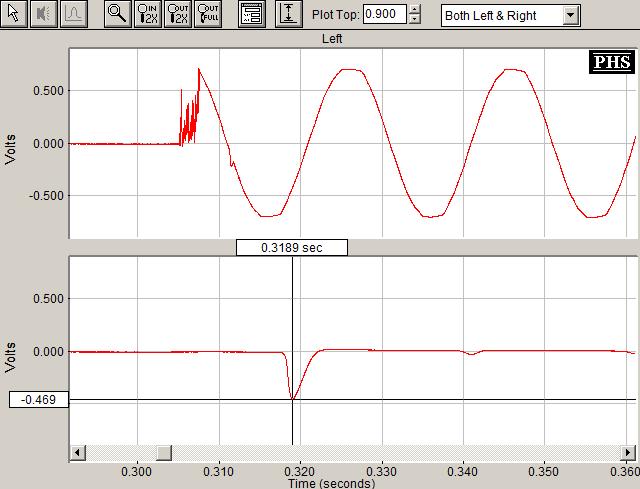Click the 0.320 time axis label
The width and height of the screenshot is (640, 489).
[300, 472]
